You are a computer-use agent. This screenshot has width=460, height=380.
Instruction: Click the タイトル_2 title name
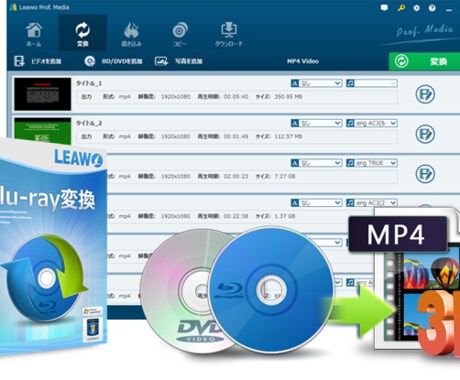(x=89, y=123)
